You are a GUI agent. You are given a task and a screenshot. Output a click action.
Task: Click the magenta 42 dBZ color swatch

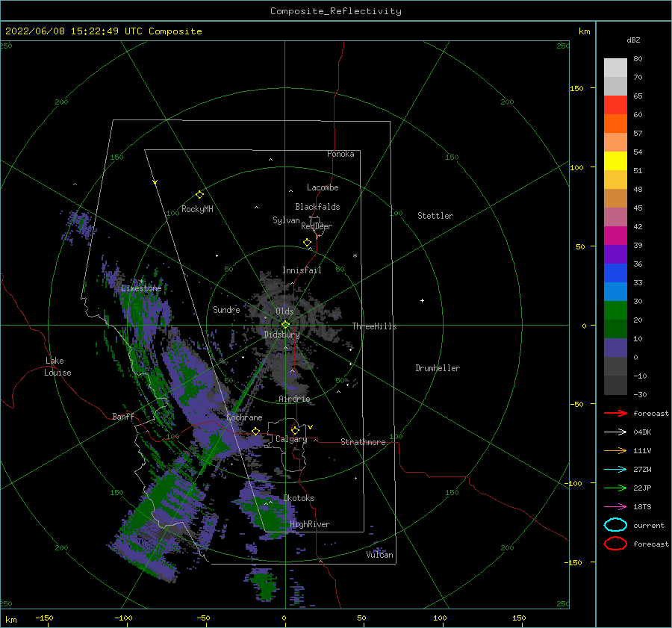[615, 235]
